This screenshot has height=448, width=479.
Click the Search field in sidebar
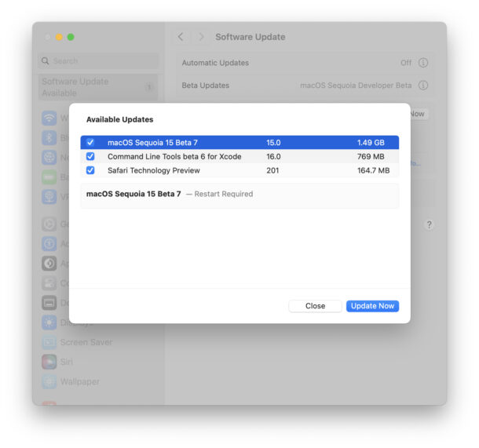[x=98, y=60]
